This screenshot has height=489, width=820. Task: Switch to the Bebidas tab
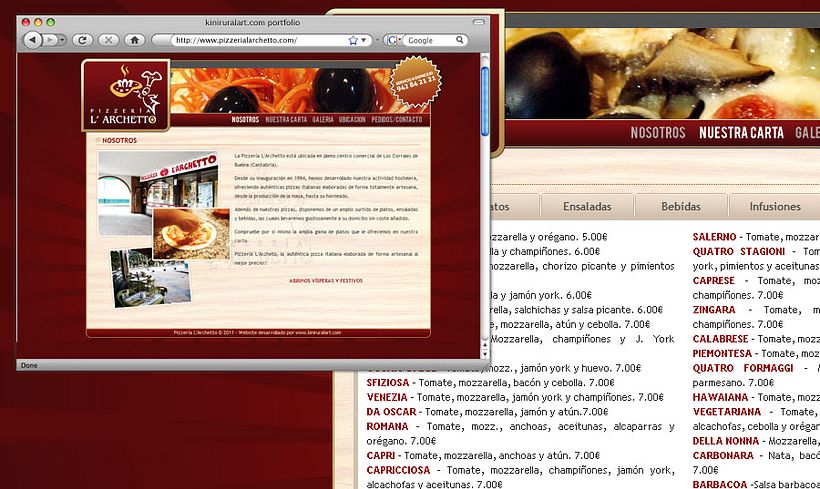(681, 207)
